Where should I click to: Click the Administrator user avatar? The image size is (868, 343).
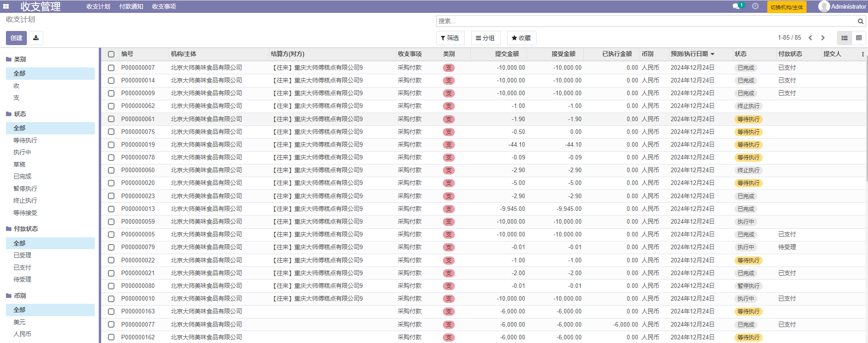[x=824, y=6]
